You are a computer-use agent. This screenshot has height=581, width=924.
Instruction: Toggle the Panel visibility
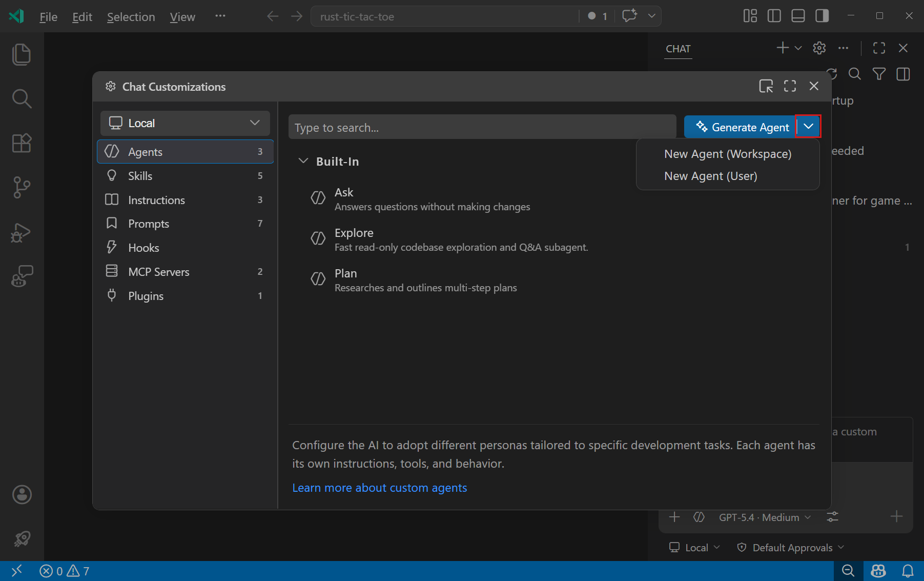click(x=797, y=16)
